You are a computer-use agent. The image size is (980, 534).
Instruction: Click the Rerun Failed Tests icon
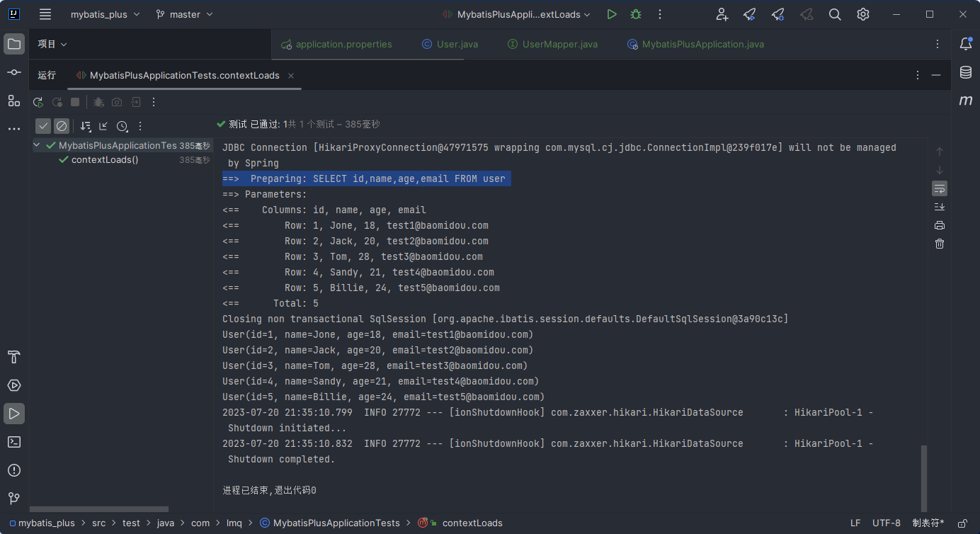click(57, 102)
